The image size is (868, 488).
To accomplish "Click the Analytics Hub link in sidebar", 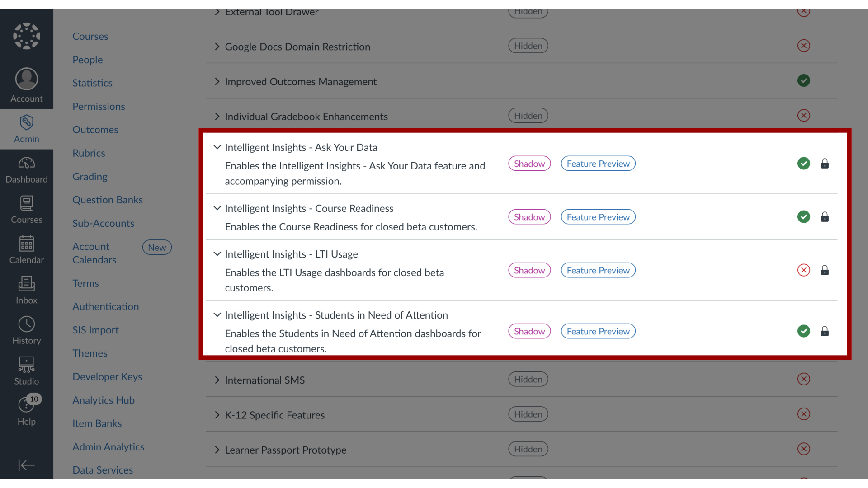I will (103, 400).
